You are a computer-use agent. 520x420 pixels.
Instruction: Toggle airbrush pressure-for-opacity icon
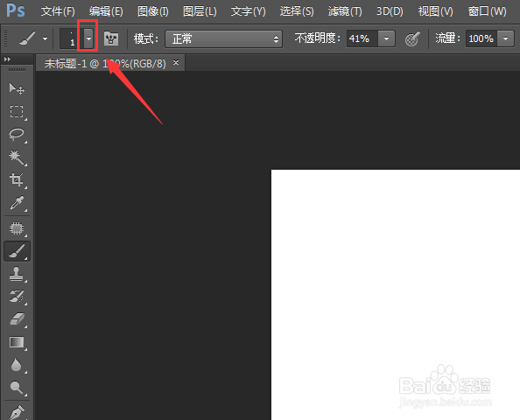pos(412,38)
